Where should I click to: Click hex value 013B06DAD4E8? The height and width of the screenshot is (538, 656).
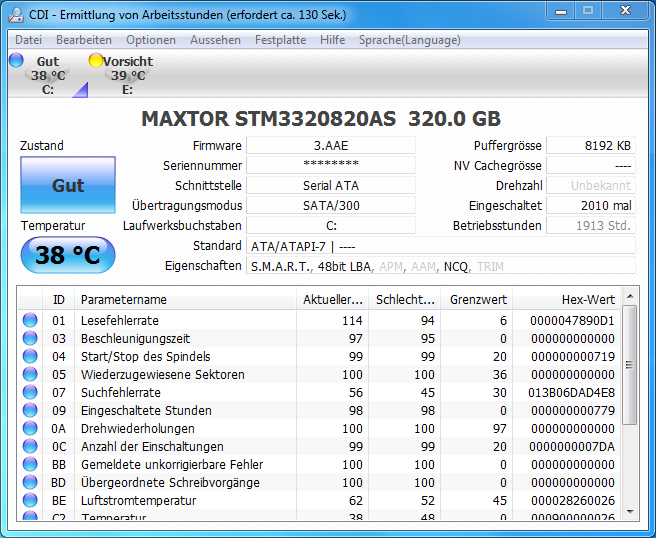click(571, 392)
